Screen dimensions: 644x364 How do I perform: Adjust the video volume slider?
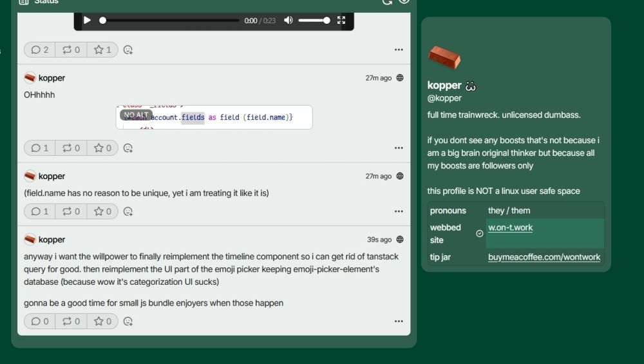[x=314, y=20]
